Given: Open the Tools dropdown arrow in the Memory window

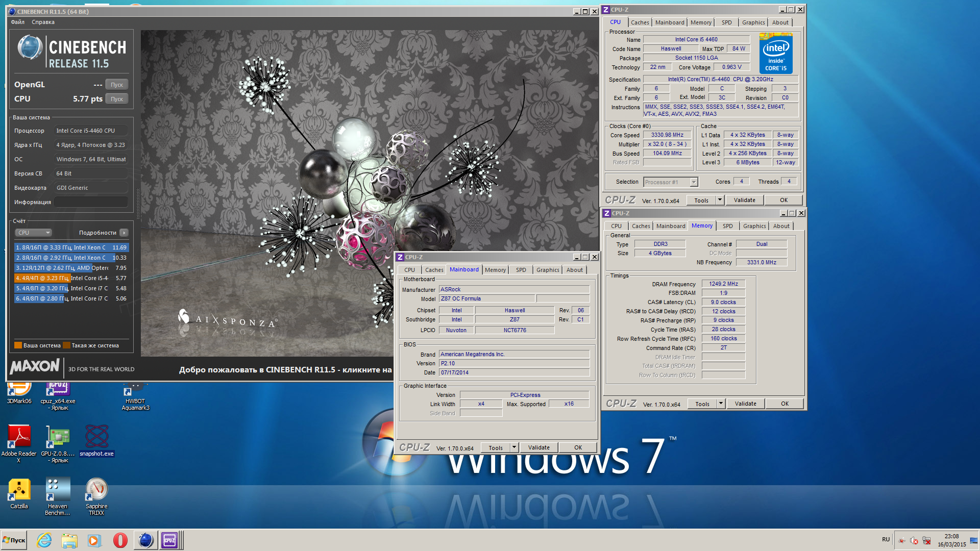Looking at the screenshot, I should coord(721,404).
